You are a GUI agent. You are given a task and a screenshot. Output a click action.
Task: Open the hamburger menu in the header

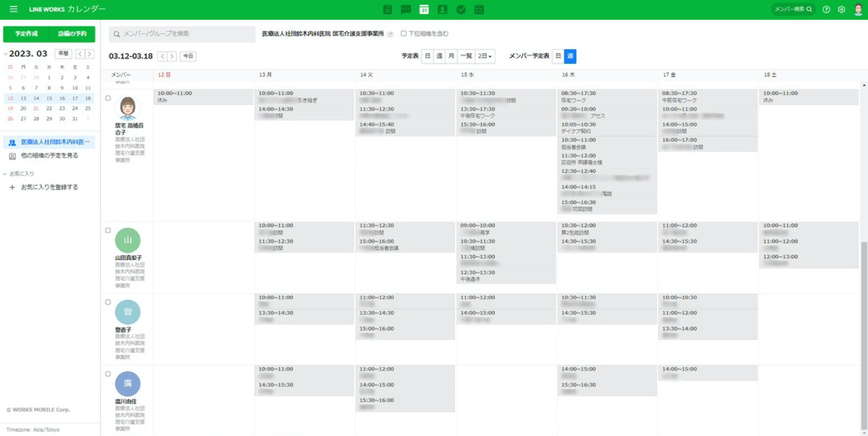click(x=14, y=9)
